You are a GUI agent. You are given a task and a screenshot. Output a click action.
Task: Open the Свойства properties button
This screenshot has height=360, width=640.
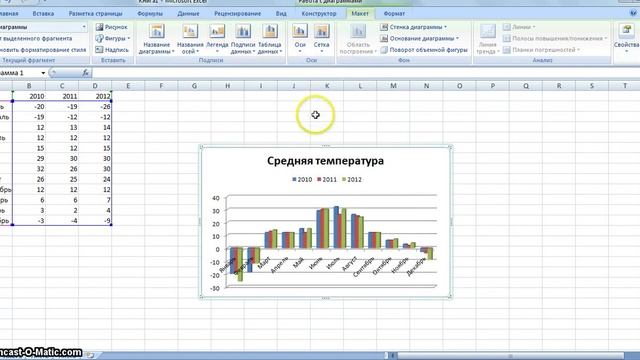coord(627,39)
